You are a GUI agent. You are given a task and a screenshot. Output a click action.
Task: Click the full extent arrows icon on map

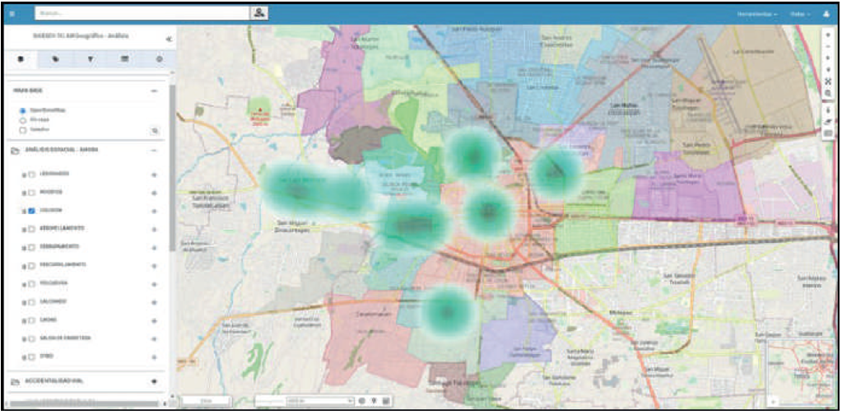click(x=828, y=81)
